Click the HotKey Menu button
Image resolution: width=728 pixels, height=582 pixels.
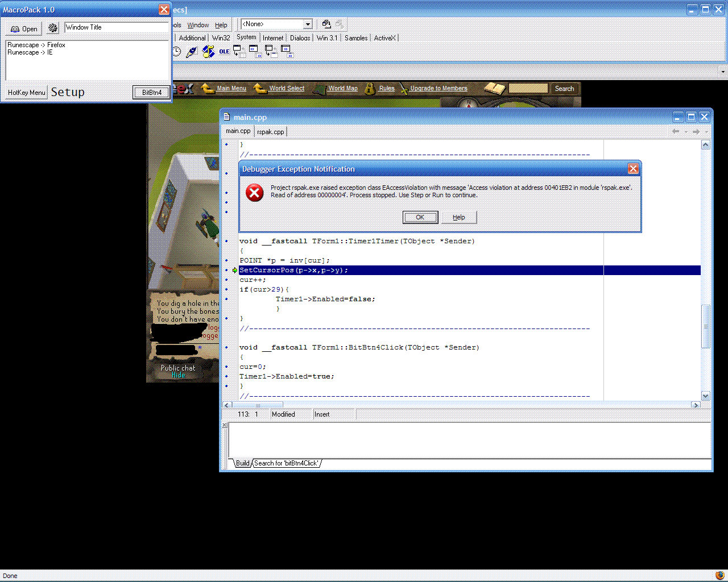[x=27, y=93]
